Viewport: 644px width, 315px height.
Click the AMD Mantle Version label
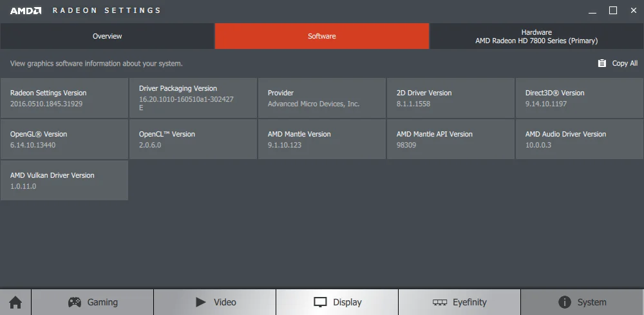click(299, 134)
